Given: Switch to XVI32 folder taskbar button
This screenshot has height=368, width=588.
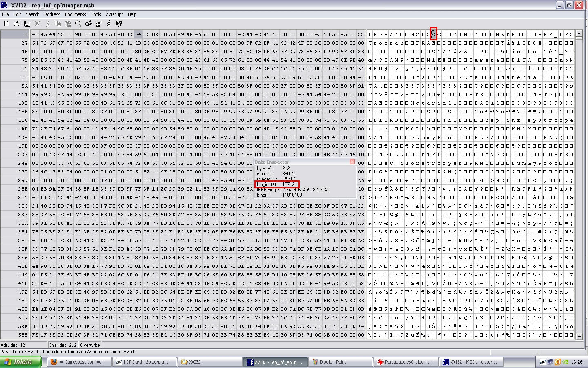Looking at the screenshot, I should coord(210,362).
